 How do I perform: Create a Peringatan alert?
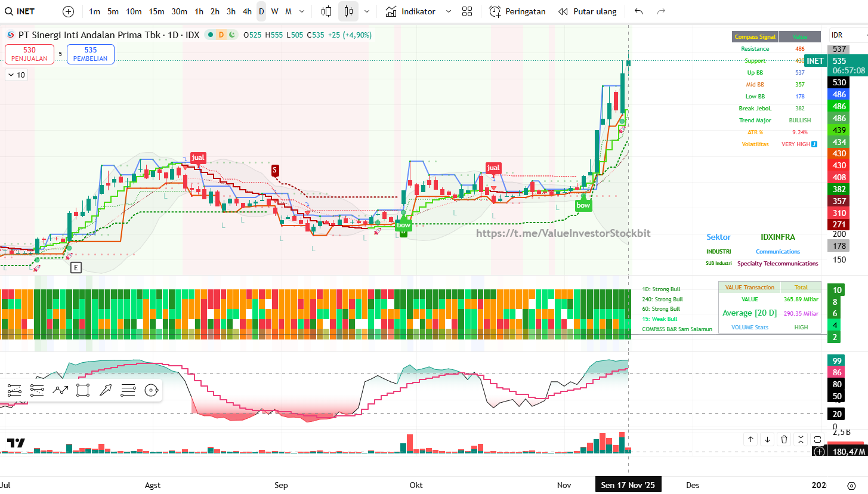[517, 11]
